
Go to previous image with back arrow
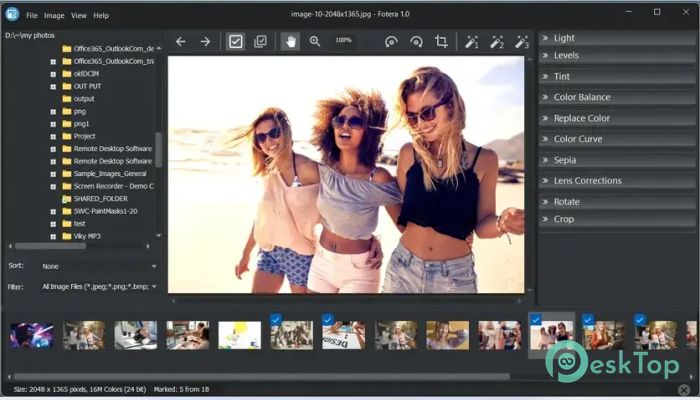pyautogui.click(x=180, y=42)
